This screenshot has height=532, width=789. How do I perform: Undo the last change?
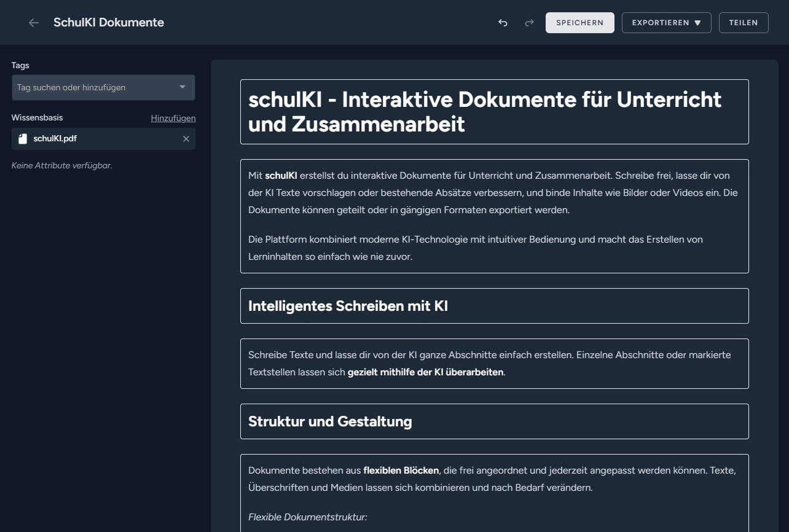pyautogui.click(x=503, y=23)
